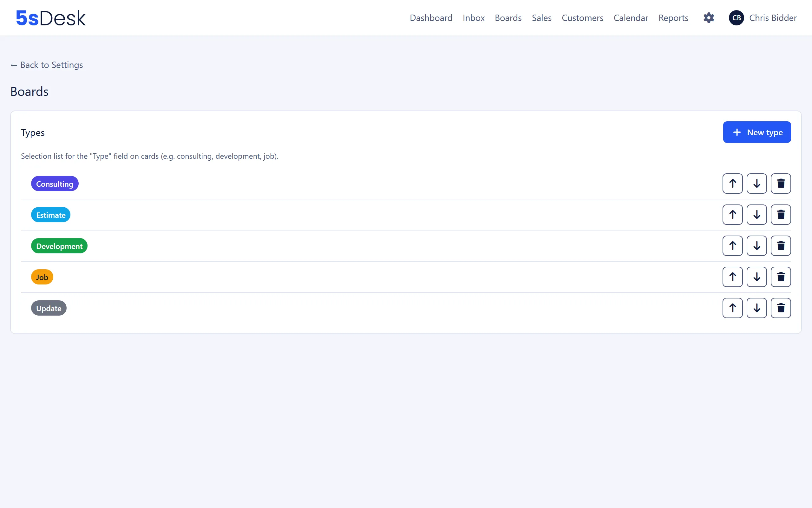
Task: Open the Boards nav item
Action: coord(508,18)
